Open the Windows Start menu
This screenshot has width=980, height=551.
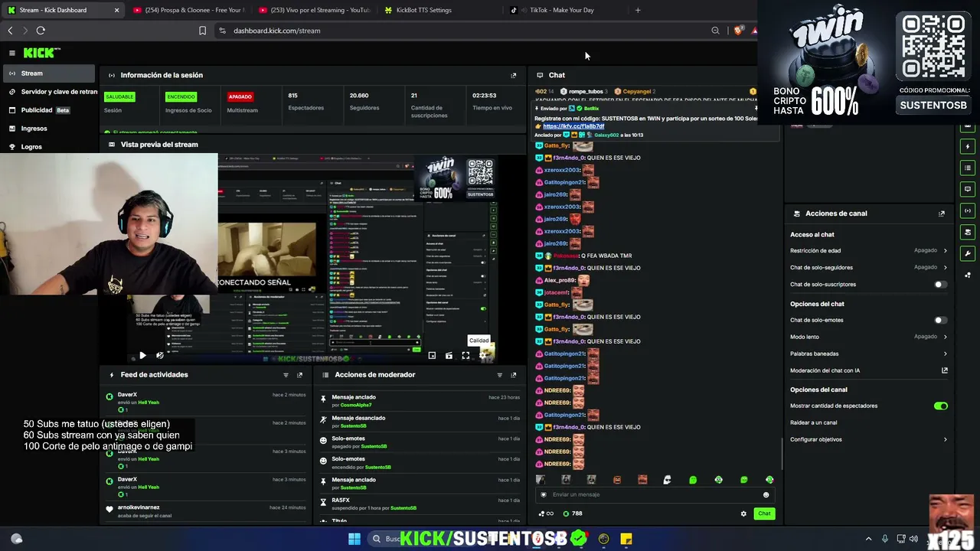coord(354,539)
